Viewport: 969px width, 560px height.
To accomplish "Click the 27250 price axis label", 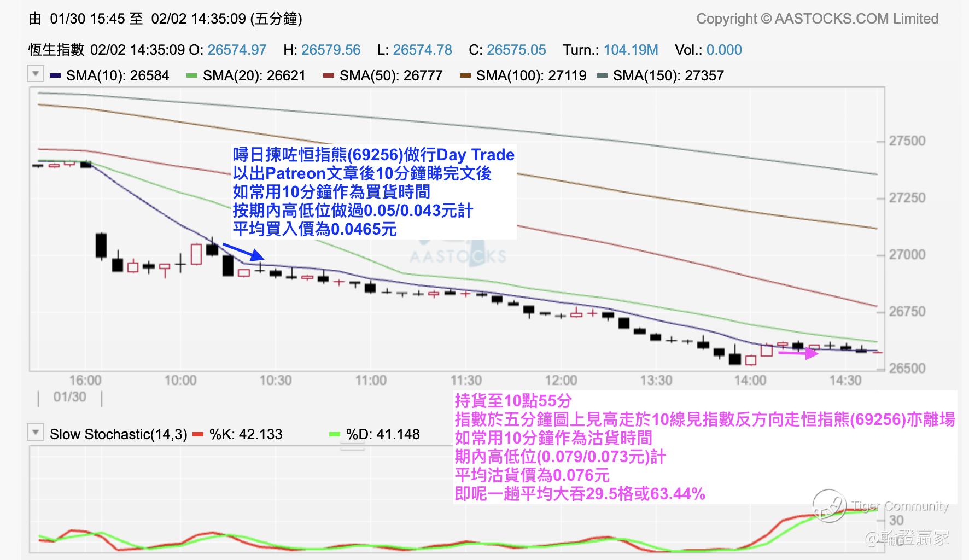I will pos(907,198).
